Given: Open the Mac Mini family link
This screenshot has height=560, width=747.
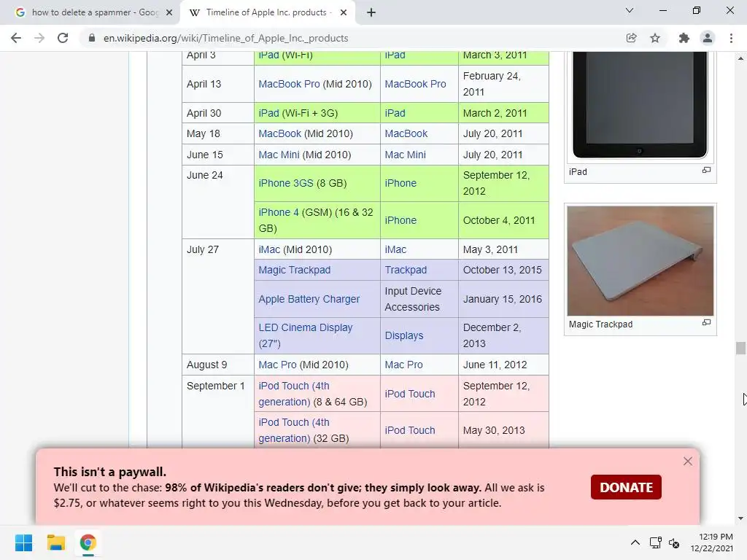Looking at the screenshot, I should tap(406, 155).
